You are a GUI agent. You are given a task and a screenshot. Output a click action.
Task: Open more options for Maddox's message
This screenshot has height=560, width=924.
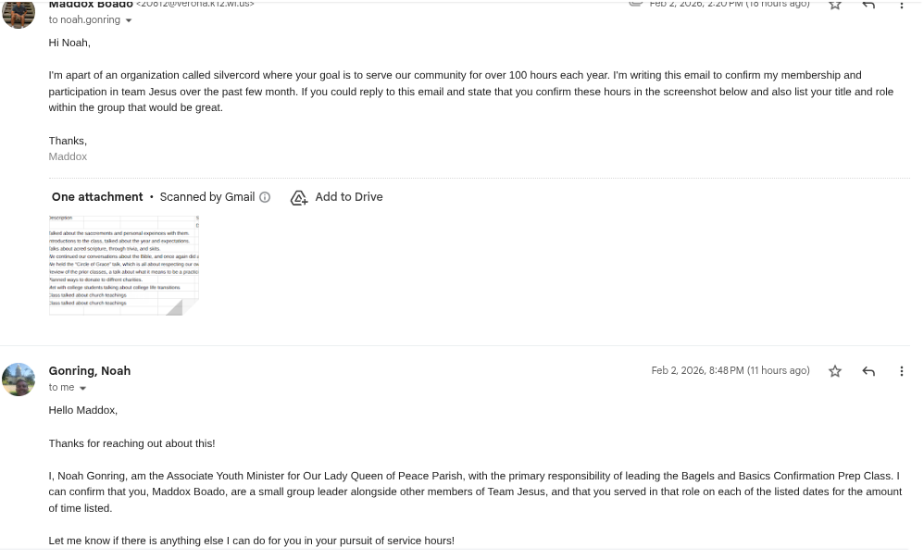click(902, 5)
